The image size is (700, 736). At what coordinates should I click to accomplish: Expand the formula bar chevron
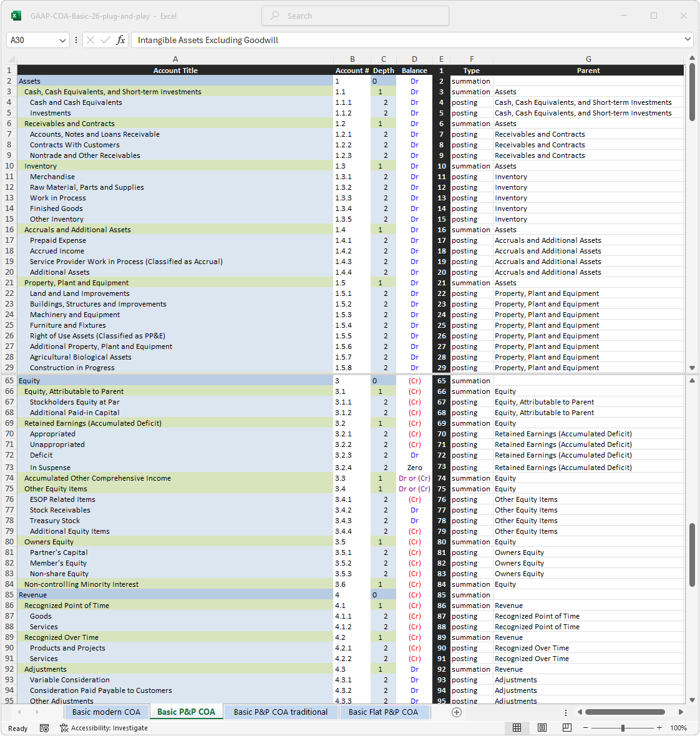688,39
